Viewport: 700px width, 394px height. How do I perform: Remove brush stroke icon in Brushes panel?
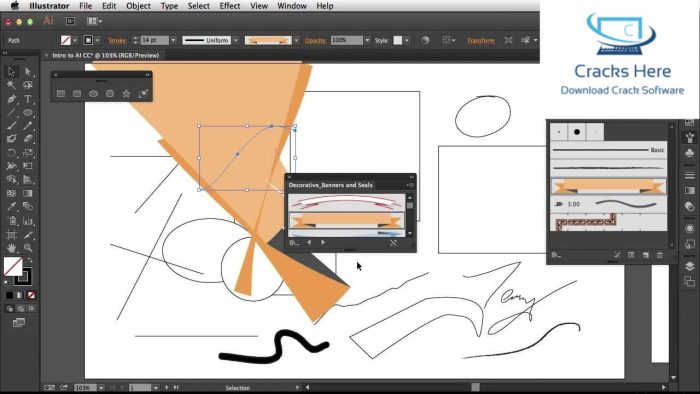click(617, 255)
